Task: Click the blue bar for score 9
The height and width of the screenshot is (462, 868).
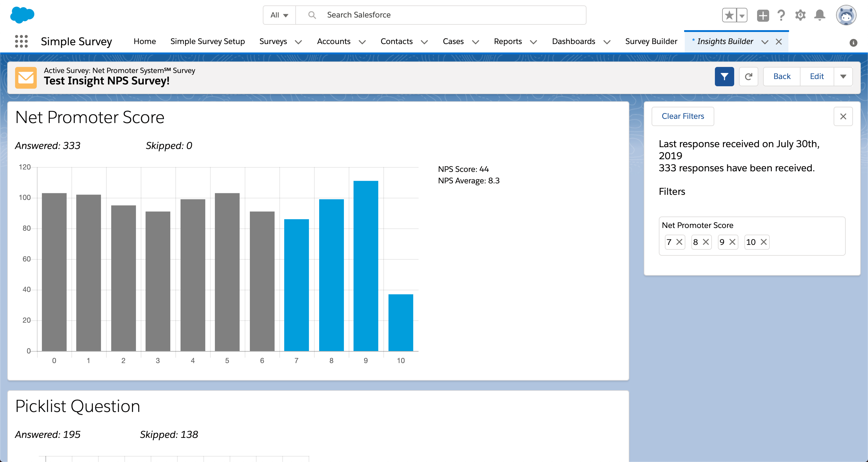Action: click(x=366, y=266)
